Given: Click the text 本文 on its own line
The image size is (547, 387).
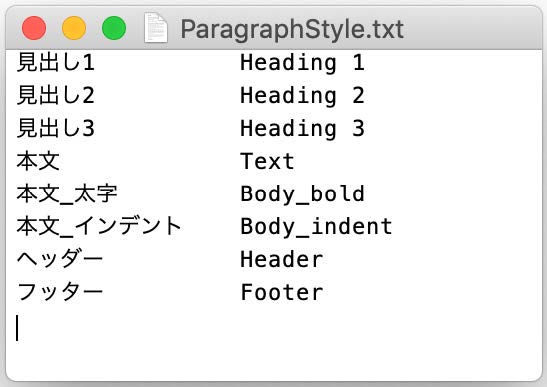Looking at the screenshot, I should click(x=38, y=161).
